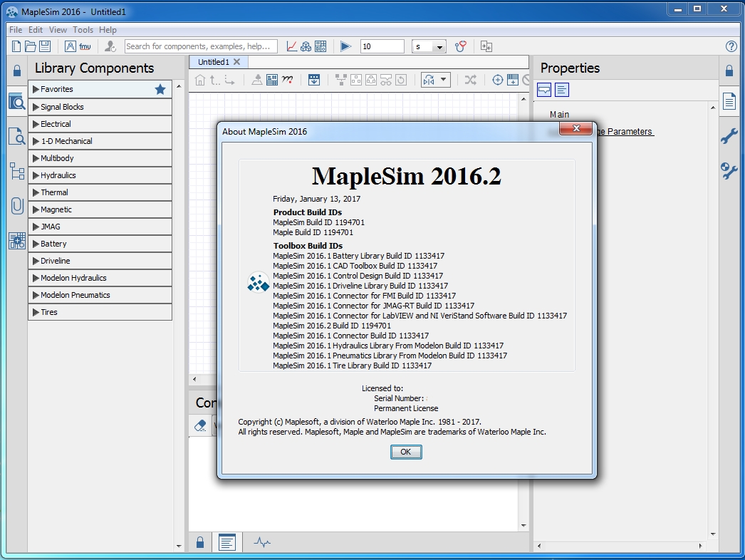This screenshot has height=560, width=745.
Task: Click the add probe crosshair icon
Action: click(497, 80)
